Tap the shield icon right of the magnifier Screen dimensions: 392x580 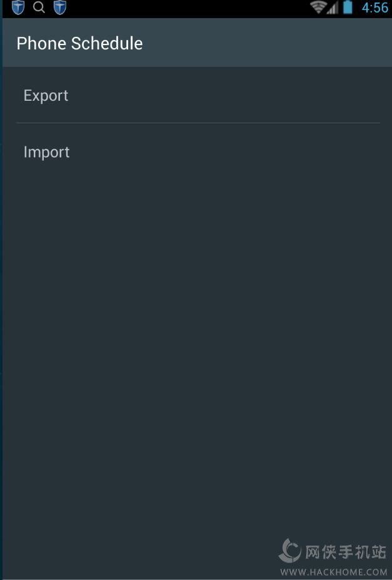(x=60, y=8)
